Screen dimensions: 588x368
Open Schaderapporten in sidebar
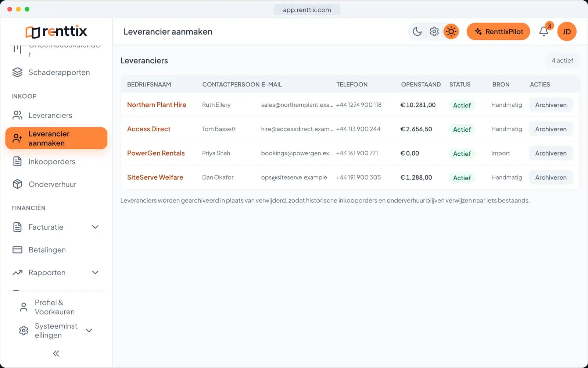pyautogui.click(x=56, y=72)
